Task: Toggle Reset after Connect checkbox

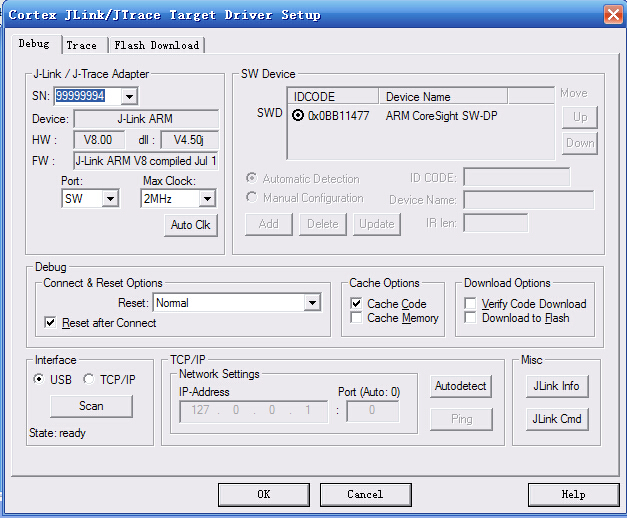Action: pos(50,322)
